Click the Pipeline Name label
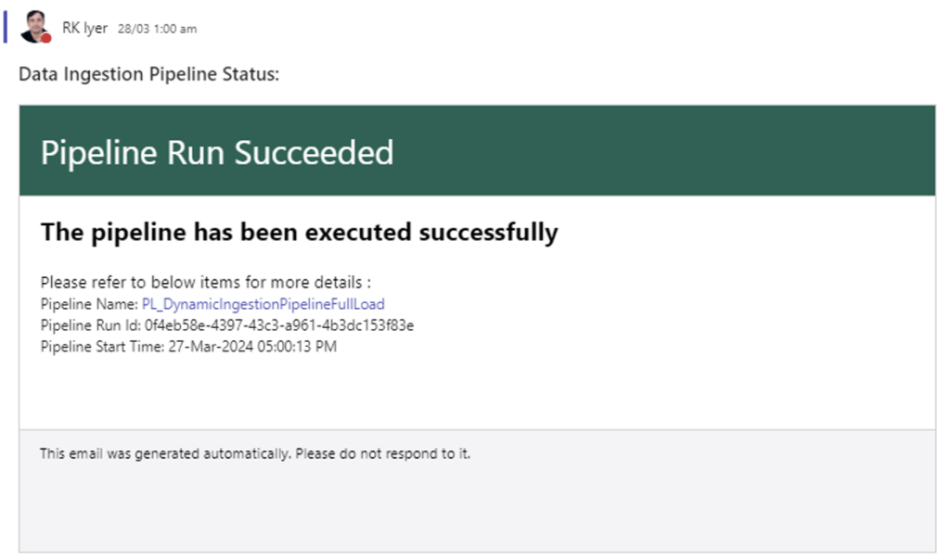The width and height of the screenshot is (950, 560). coord(89,304)
